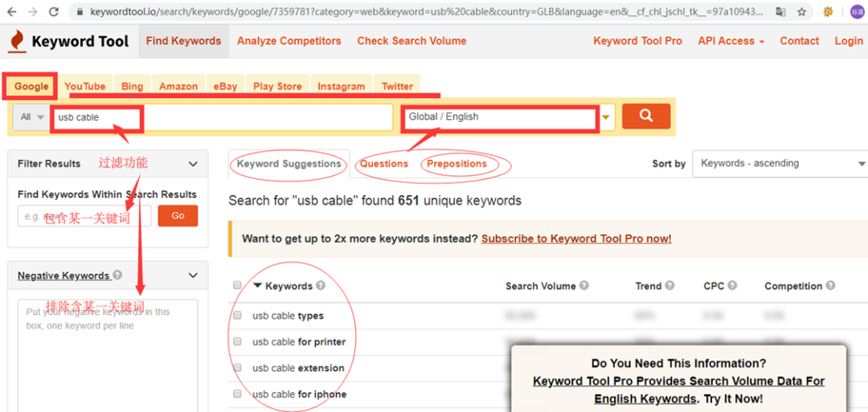
Task: Open Analyze Competitors
Action: tap(289, 41)
